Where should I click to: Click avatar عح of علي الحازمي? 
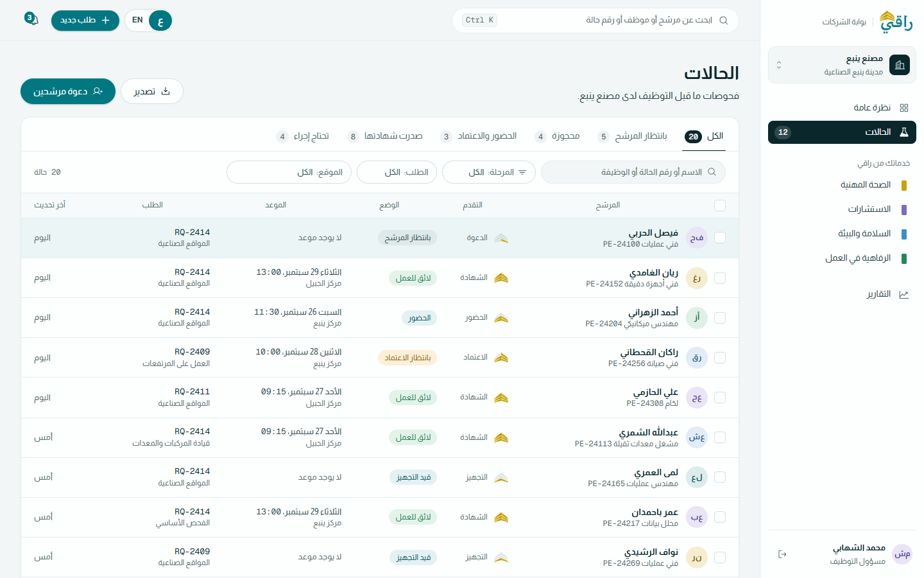697,398
